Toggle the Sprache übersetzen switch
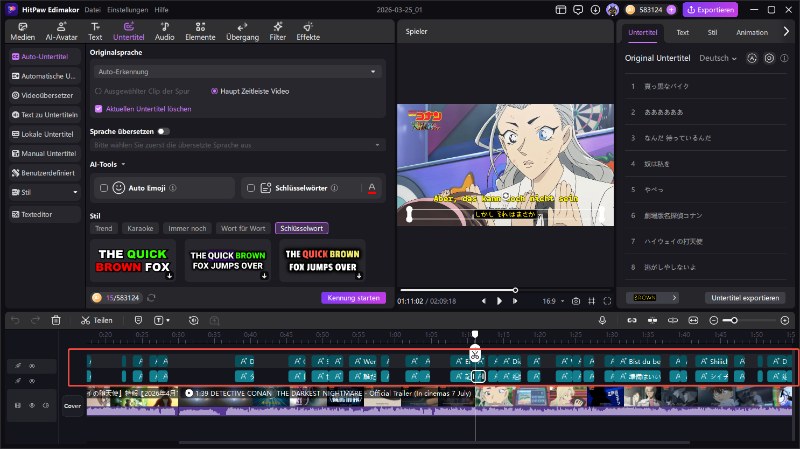 pos(163,132)
